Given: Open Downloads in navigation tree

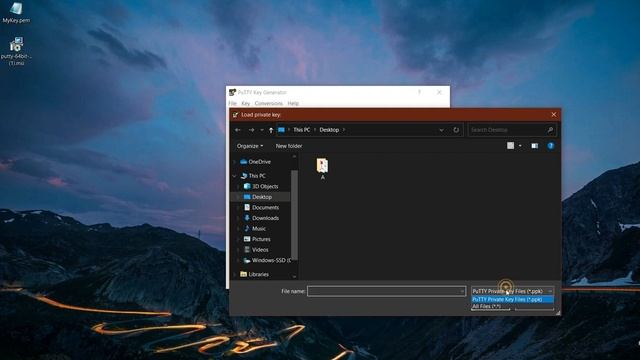Looking at the screenshot, I should 265,218.
